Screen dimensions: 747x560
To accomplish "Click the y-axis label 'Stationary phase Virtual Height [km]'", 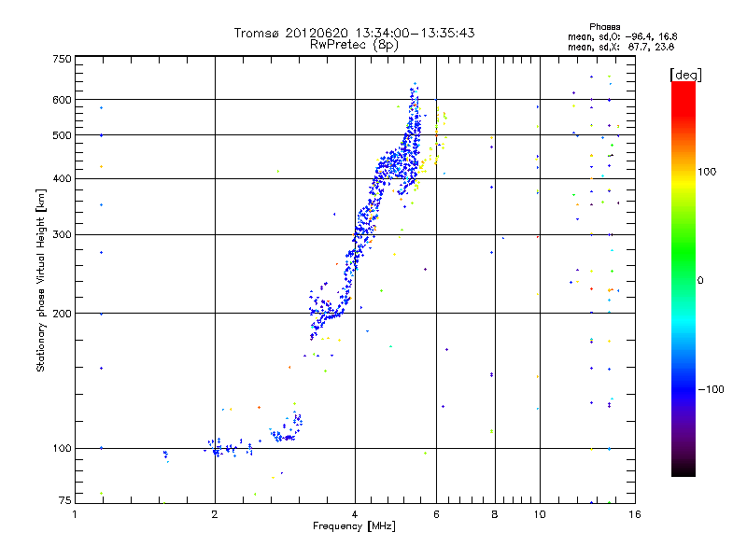I will click(x=41, y=280).
